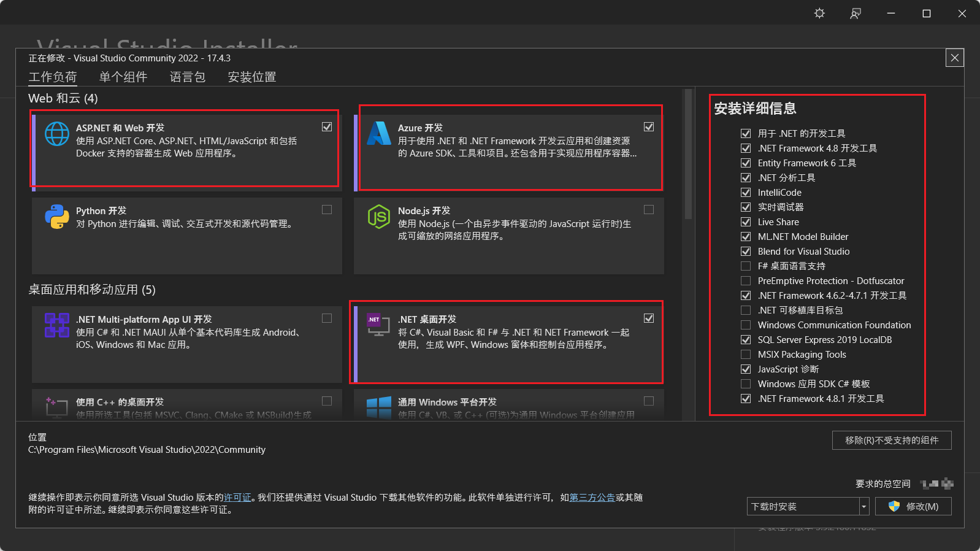Enable PreEmptive Protection - Dotfuscator component

[x=746, y=280]
